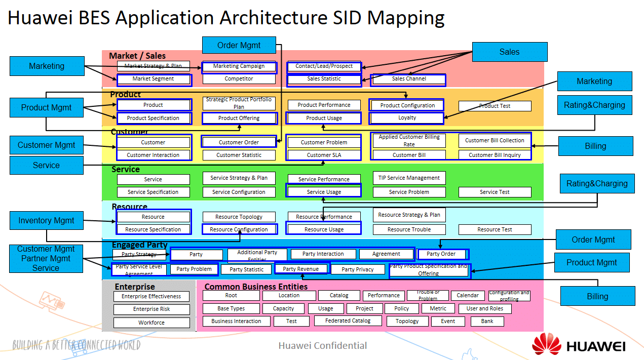
Task: Click the User and Roles entity
Action: 485,308
